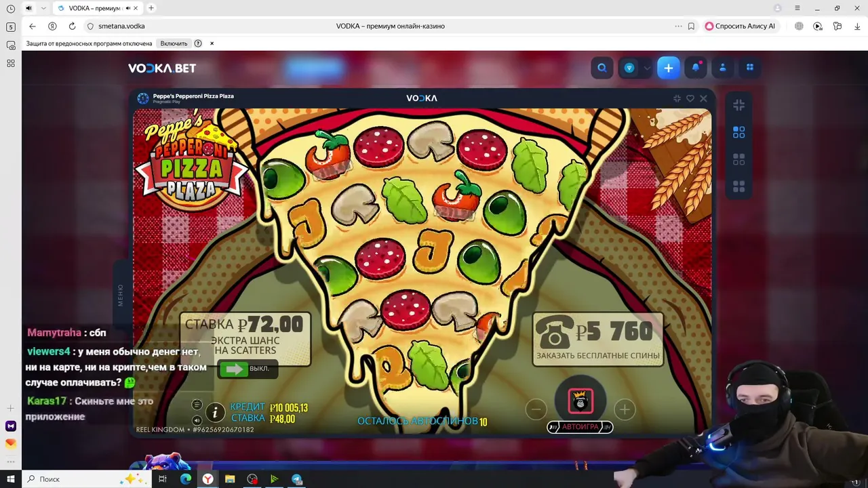The width and height of the screenshot is (868, 488).
Task: Increase bet with plus button
Action: [624, 409]
